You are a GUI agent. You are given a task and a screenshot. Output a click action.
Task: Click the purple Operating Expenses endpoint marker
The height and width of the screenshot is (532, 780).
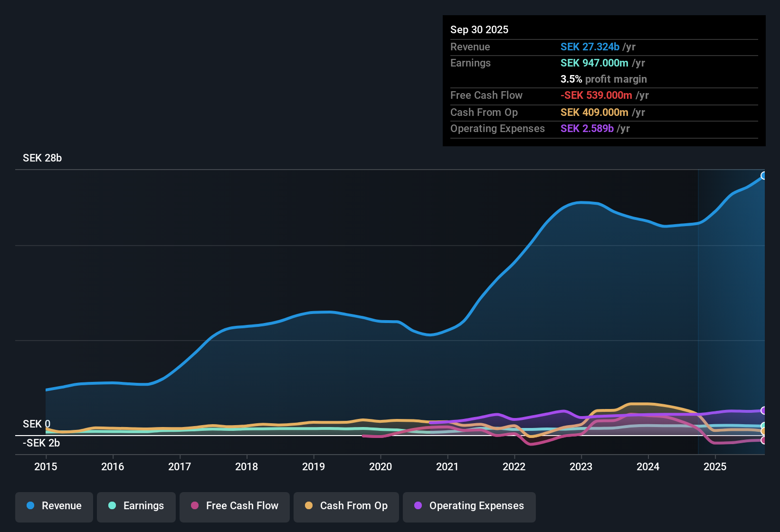pyautogui.click(x=764, y=410)
